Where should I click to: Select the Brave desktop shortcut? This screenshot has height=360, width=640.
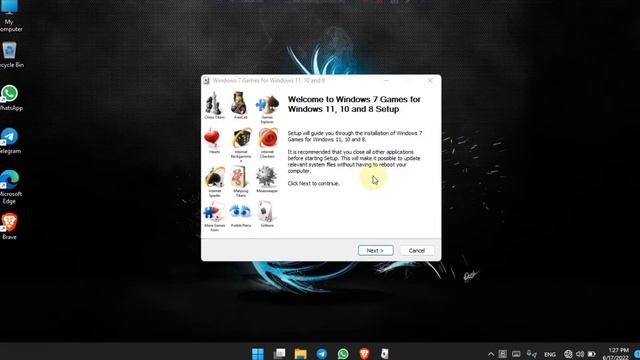[x=10, y=227]
